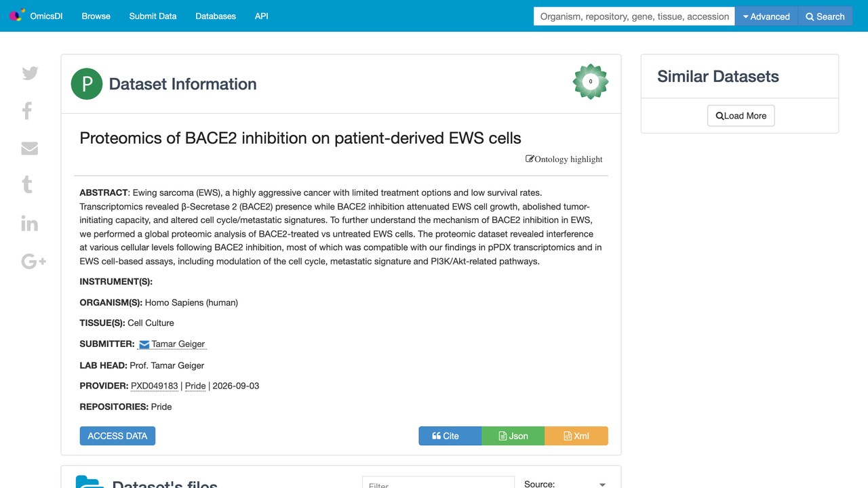Share dataset on Twitter icon
Screen dimensions: 868x488
pyautogui.click(x=30, y=73)
